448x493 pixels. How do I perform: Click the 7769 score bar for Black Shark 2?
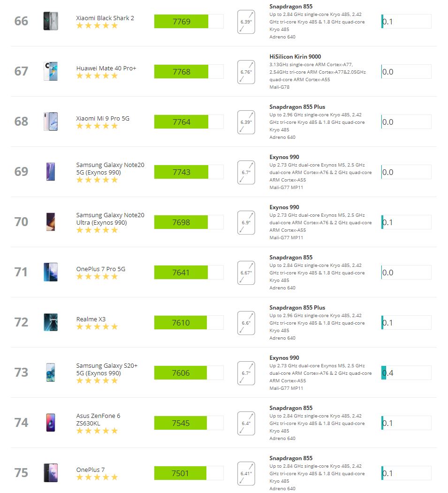pos(189,22)
